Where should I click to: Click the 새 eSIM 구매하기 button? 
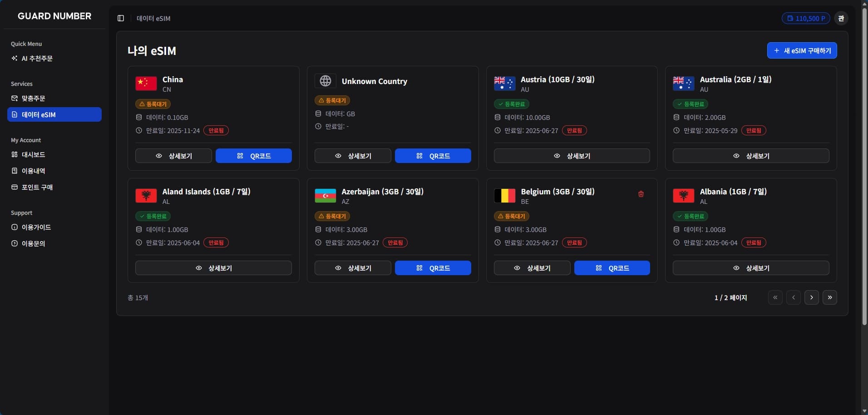(x=802, y=50)
